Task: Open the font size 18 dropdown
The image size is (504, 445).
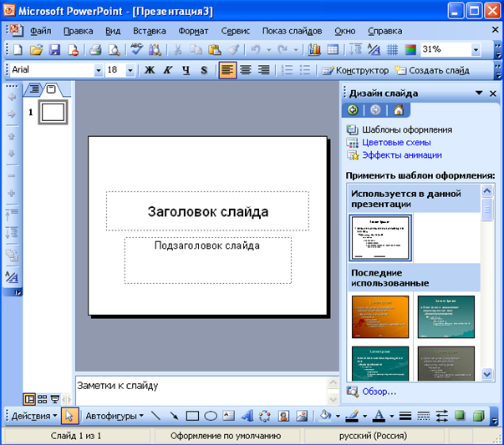Action: [x=130, y=70]
